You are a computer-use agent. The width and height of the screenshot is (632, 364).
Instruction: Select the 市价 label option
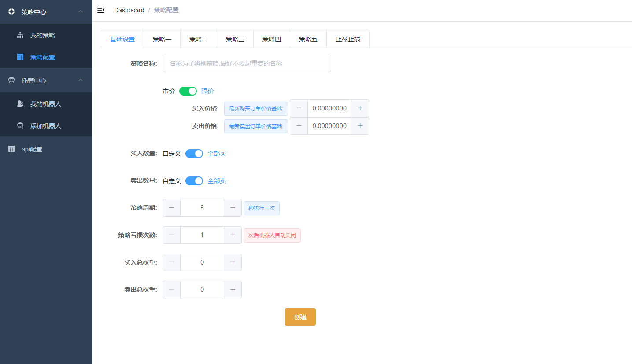(x=169, y=91)
